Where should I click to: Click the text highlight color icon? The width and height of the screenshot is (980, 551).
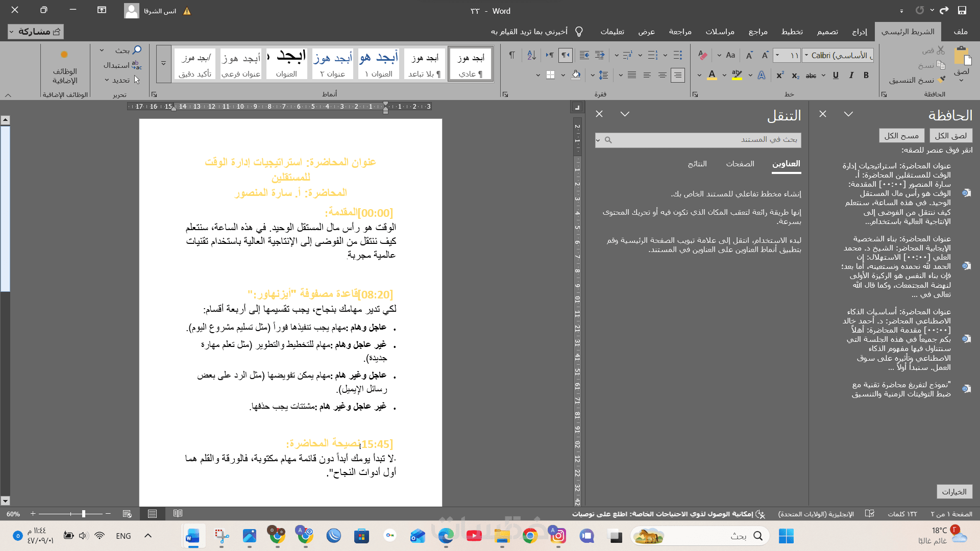pyautogui.click(x=737, y=76)
